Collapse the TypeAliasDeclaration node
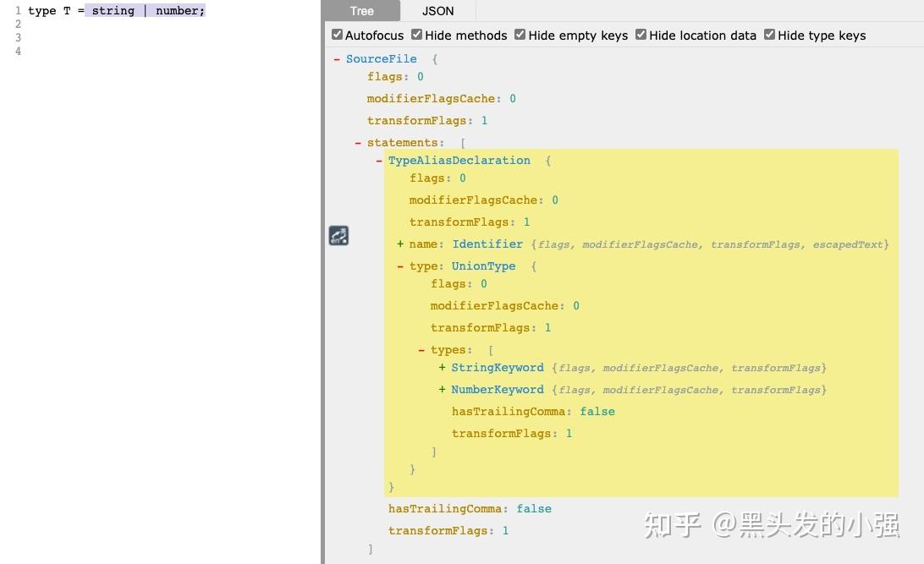The width and height of the screenshot is (924, 564). click(378, 160)
